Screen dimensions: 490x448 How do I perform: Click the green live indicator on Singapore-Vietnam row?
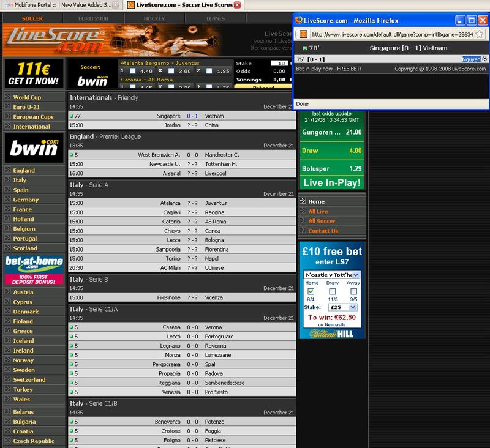point(72,116)
